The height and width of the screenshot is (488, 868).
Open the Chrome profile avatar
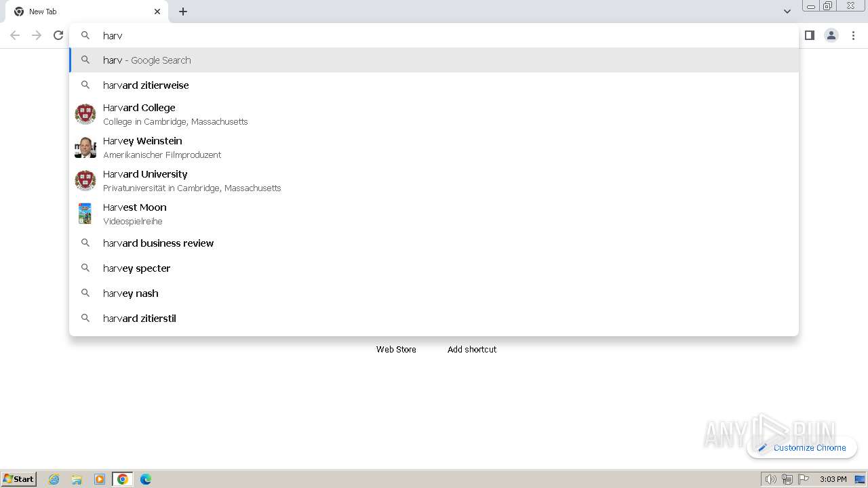pos(831,35)
